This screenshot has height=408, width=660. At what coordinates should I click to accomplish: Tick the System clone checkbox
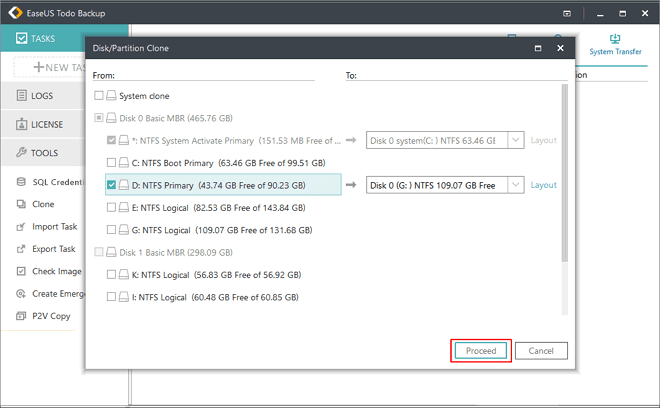coord(98,96)
